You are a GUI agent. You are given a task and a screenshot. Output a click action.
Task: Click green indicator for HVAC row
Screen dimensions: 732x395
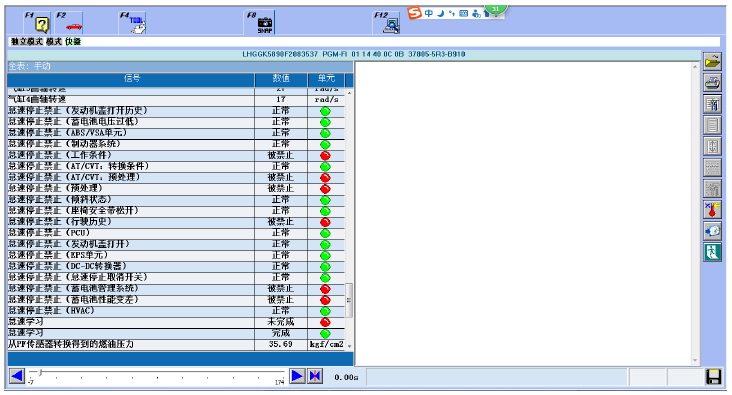tap(325, 311)
